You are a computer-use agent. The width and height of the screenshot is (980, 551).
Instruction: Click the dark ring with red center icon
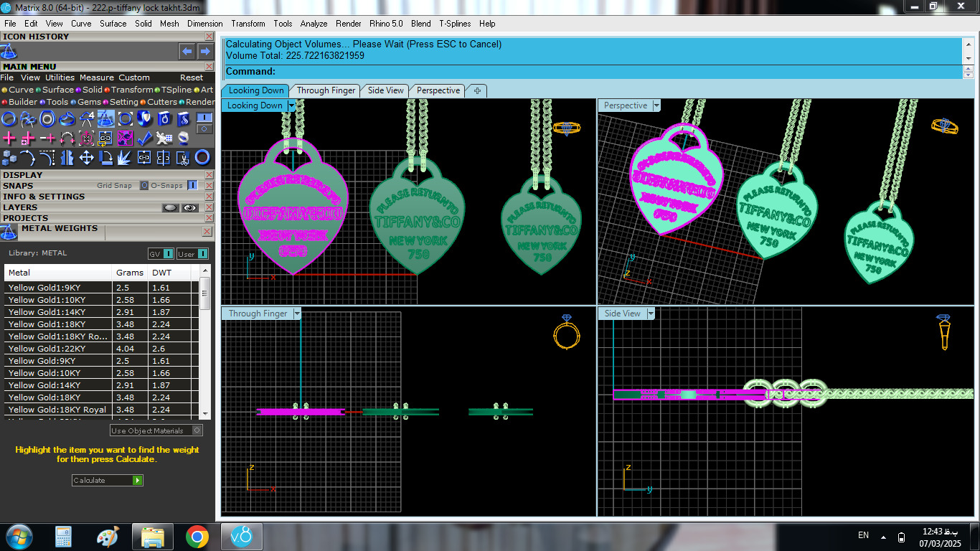pos(202,157)
